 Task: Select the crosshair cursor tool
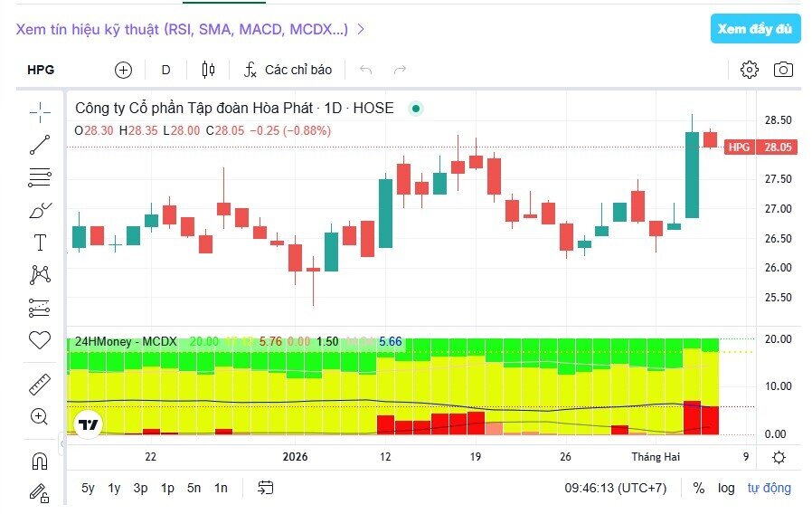click(40, 112)
